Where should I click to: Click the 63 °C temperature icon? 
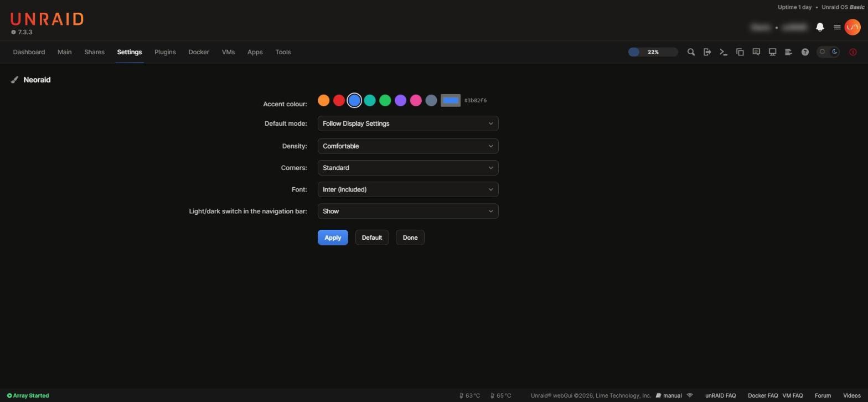[461, 396]
